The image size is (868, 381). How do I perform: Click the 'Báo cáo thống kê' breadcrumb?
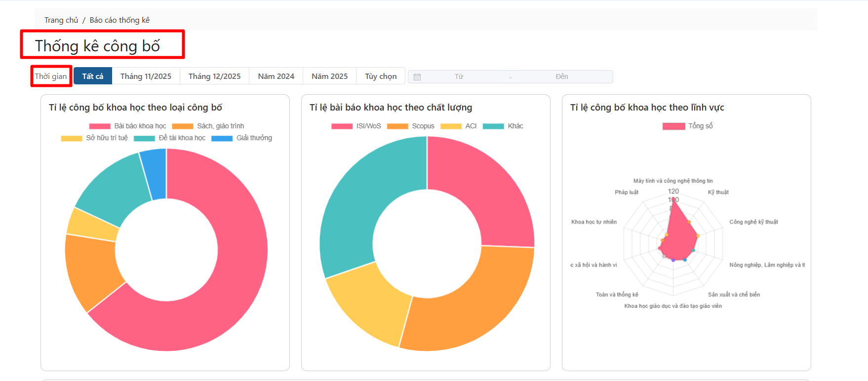119,20
